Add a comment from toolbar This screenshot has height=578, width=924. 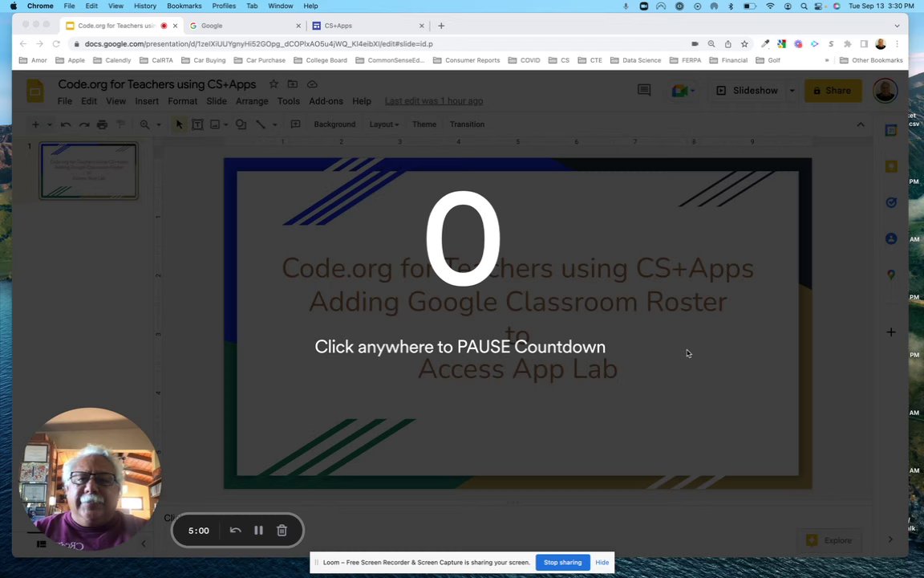click(296, 124)
